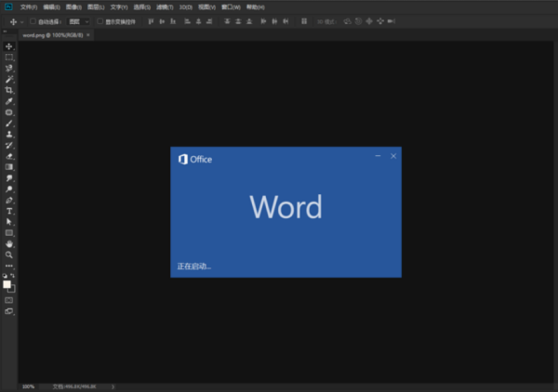The image size is (558, 392).
Task: Click align bottom edges button
Action: 173,21
